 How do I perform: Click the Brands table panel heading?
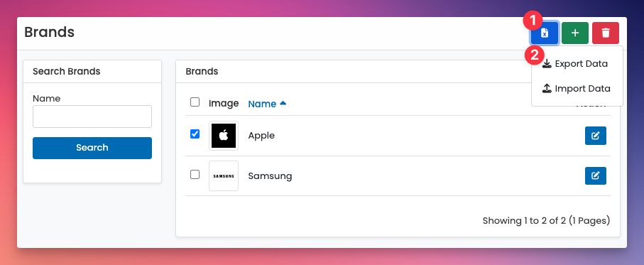click(202, 71)
